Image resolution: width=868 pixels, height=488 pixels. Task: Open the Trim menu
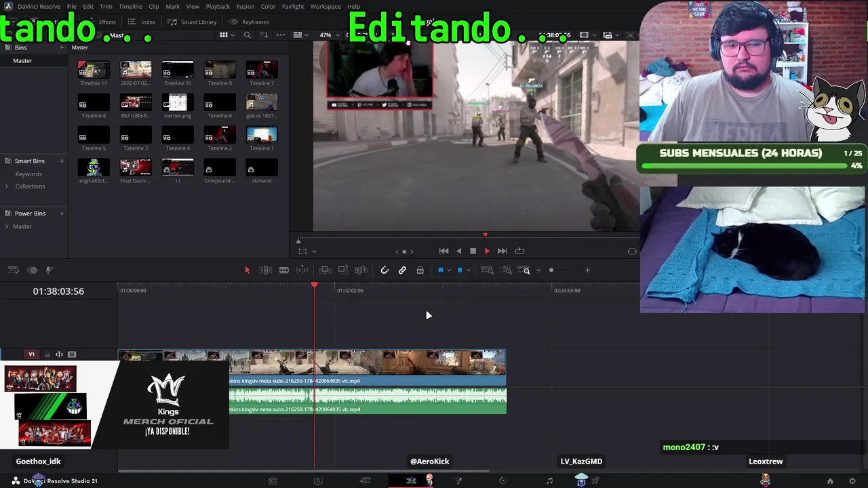point(106,7)
